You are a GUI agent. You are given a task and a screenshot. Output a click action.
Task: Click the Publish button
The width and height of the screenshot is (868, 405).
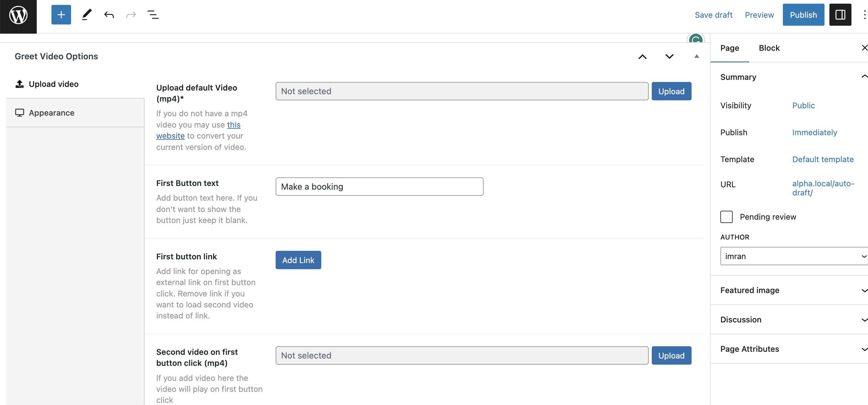[x=803, y=15]
